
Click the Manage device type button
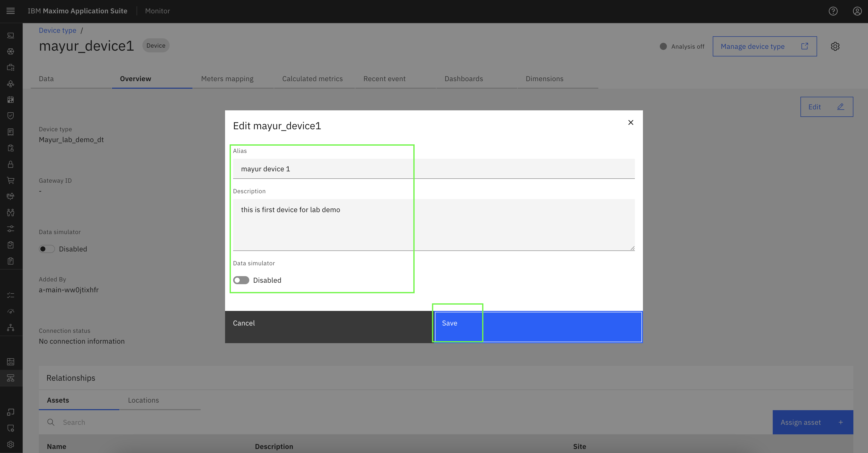pos(765,46)
